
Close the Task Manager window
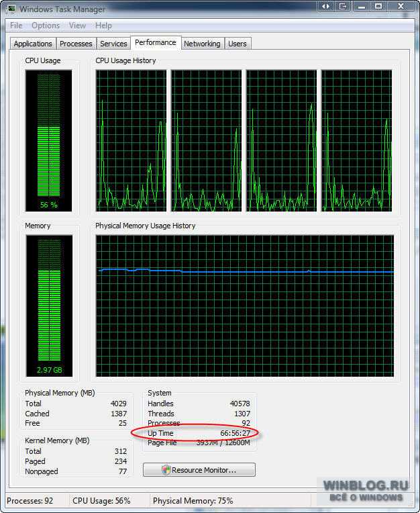pyautogui.click(x=401, y=6)
